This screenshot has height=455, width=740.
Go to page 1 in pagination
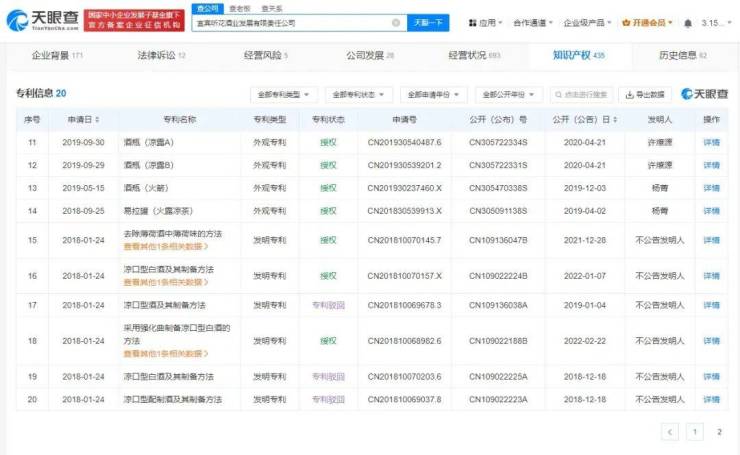click(x=694, y=432)
